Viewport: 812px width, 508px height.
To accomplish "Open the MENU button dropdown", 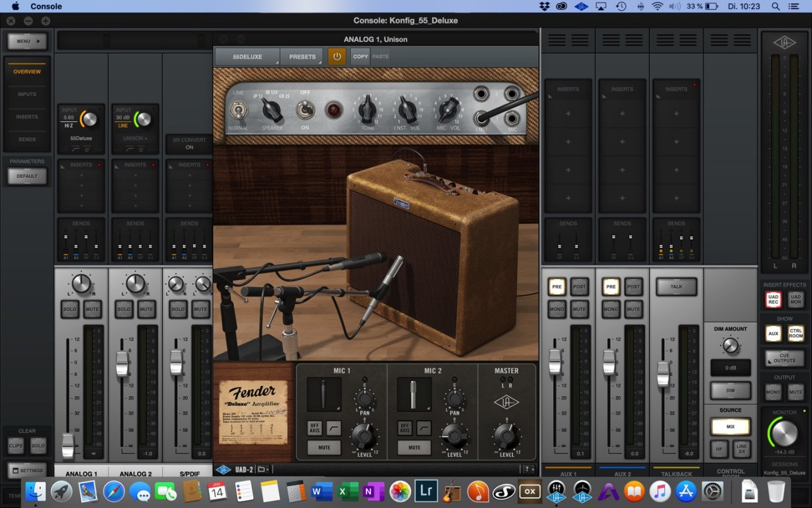I will click(27, 41).
